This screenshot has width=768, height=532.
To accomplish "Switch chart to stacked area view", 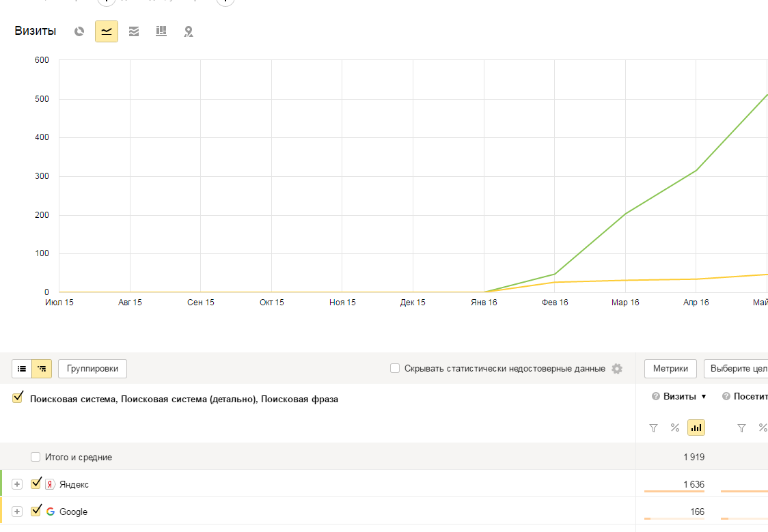I will 134,31.
